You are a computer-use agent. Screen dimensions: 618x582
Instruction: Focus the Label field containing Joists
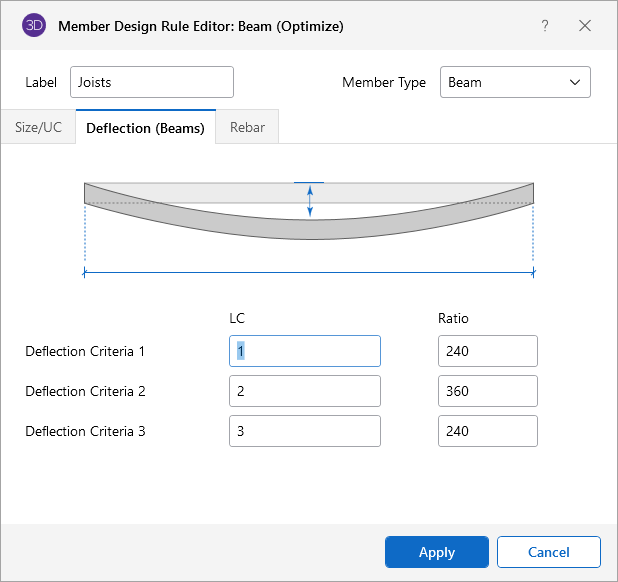coord(152,82)
